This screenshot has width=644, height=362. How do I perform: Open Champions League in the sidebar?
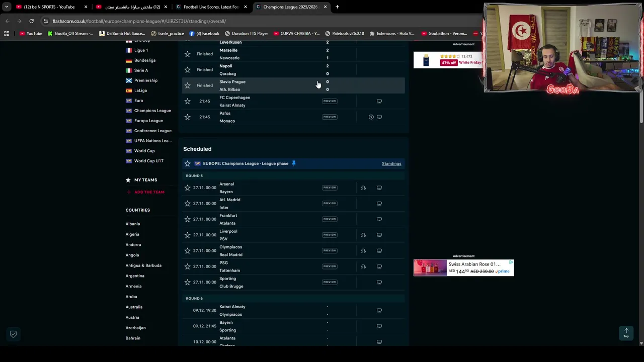tap(152, 111)
